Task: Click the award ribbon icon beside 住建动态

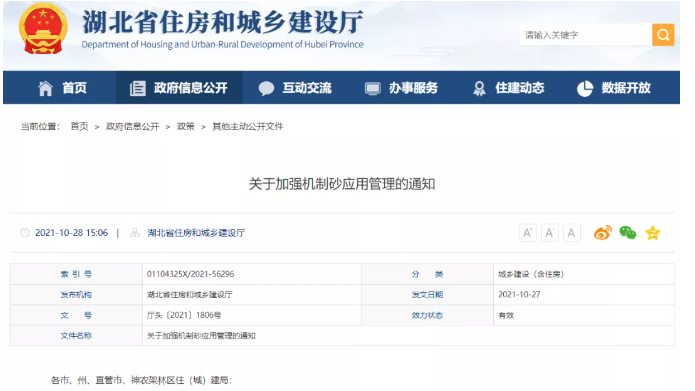Action: (x=479, y=89)
